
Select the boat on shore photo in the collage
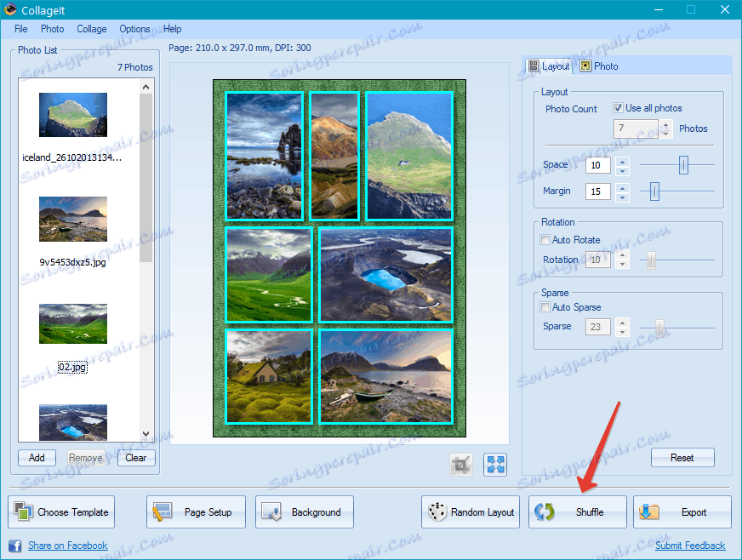click(x=386, y=376)
